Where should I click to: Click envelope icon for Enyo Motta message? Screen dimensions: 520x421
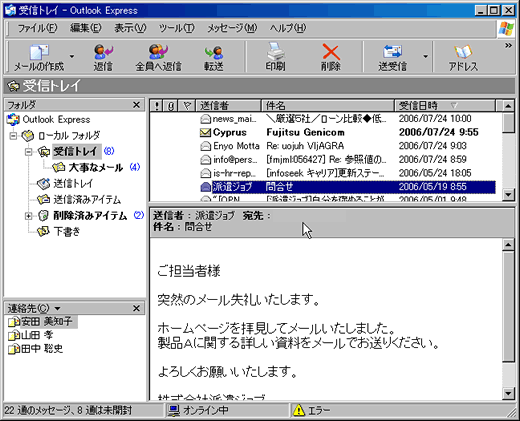[x=205, y=146]
